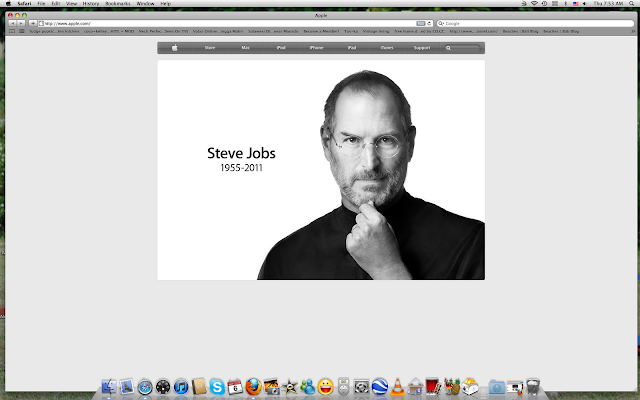Open the iTunes page
Viewport: 640px width, 400px height.
click(387, 48)
